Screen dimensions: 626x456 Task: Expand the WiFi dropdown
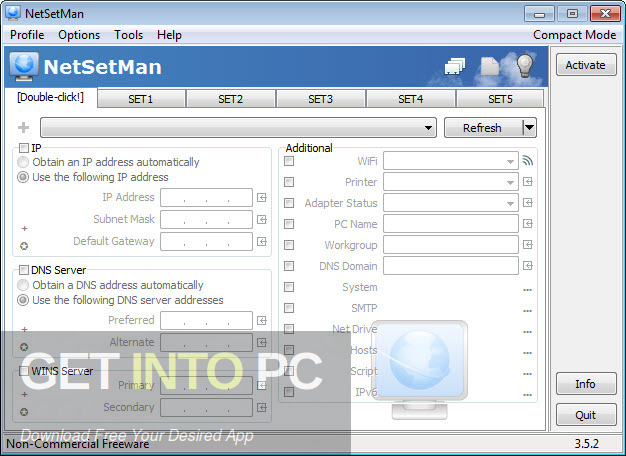click(510, 161)
